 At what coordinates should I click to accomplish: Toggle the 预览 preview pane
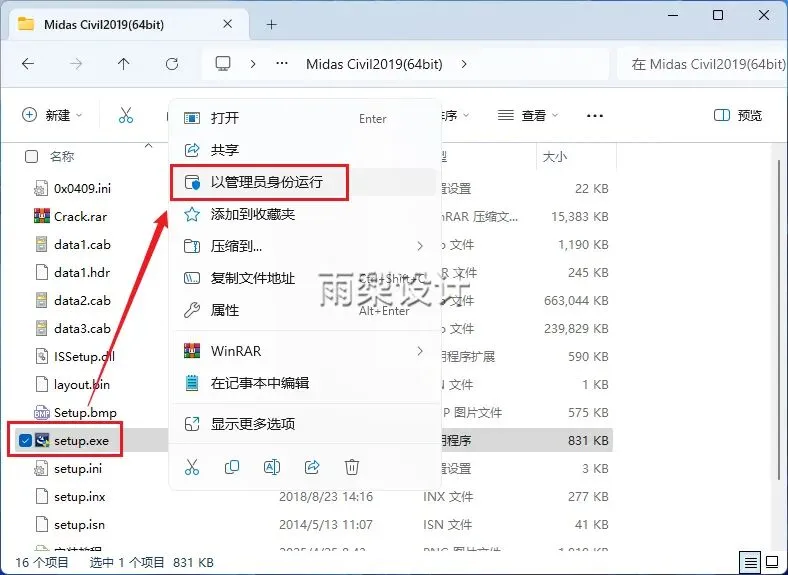pos(738,116)
